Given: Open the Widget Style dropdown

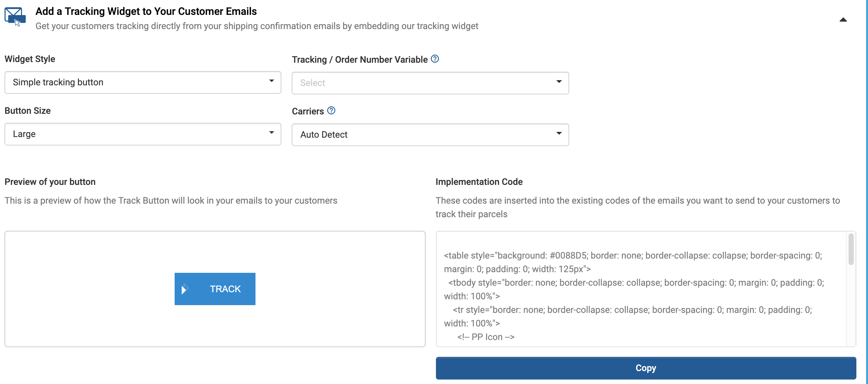Looking at the screenshot, I should [143, 82].
